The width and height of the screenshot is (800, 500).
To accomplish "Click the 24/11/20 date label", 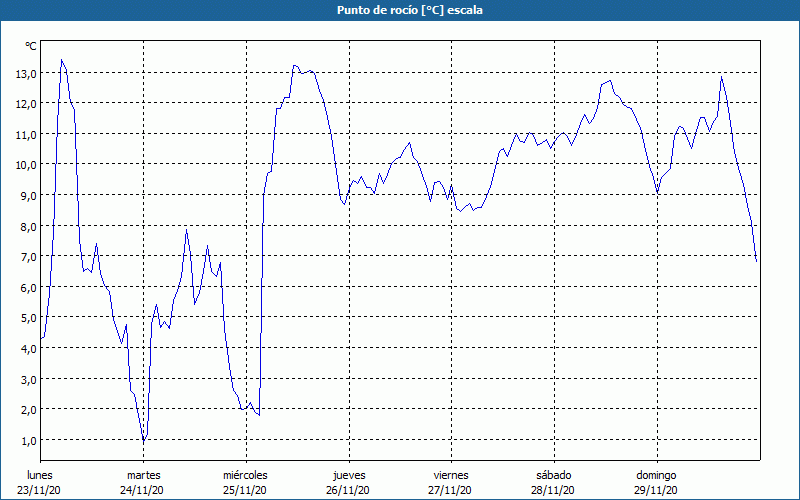I will (x=142, y=490).
